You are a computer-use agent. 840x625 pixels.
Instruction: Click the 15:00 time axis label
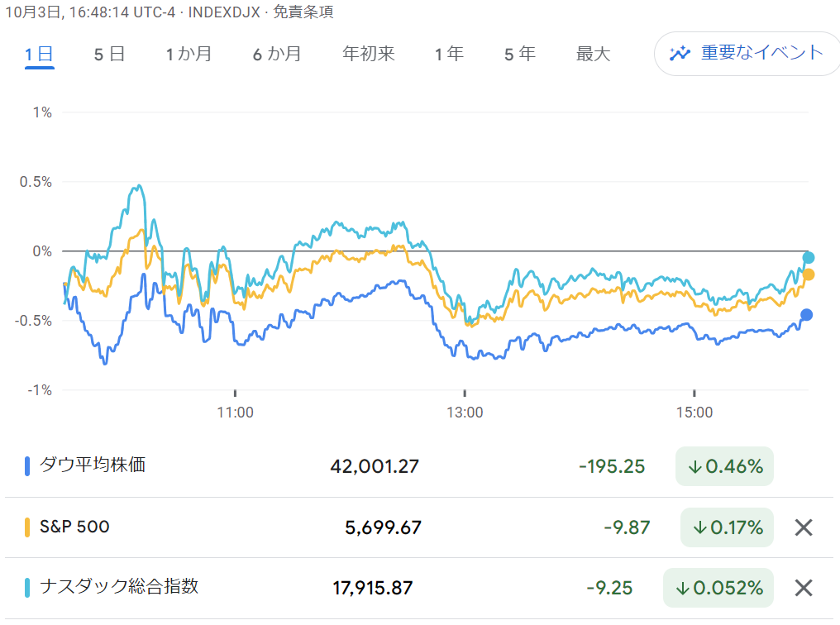coord(694,413)
